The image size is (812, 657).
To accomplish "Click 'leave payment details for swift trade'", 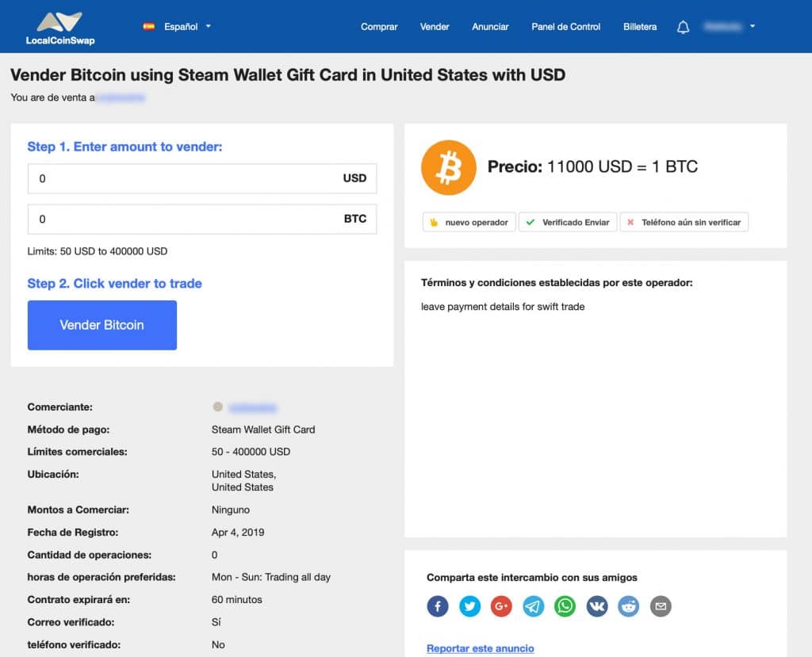I will (503, 307).
